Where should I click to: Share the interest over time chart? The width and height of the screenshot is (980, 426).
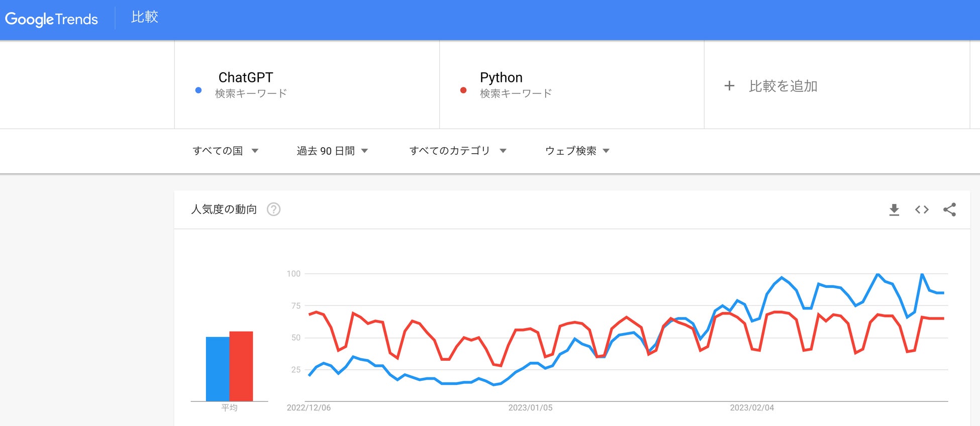pyautogui.click(x=949, y=209)
